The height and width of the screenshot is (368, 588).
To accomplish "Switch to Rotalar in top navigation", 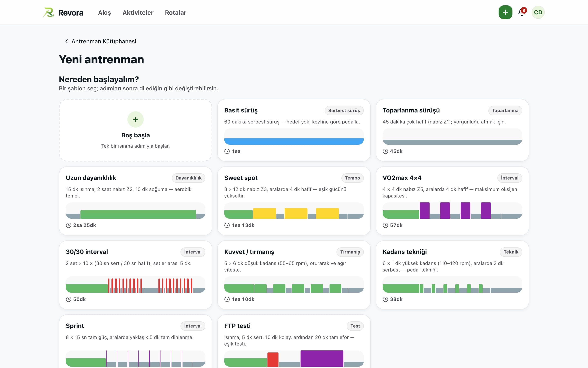I will click(x=176, y=13).
